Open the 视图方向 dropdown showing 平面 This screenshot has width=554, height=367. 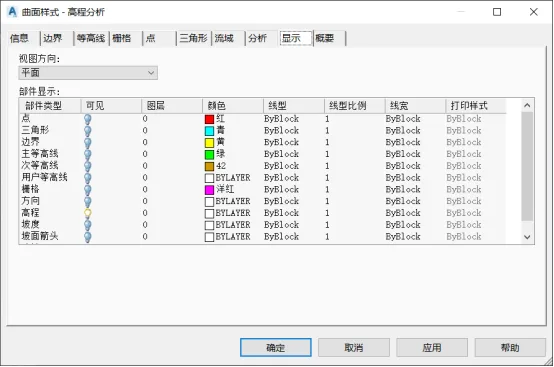[x=88, y=73]
